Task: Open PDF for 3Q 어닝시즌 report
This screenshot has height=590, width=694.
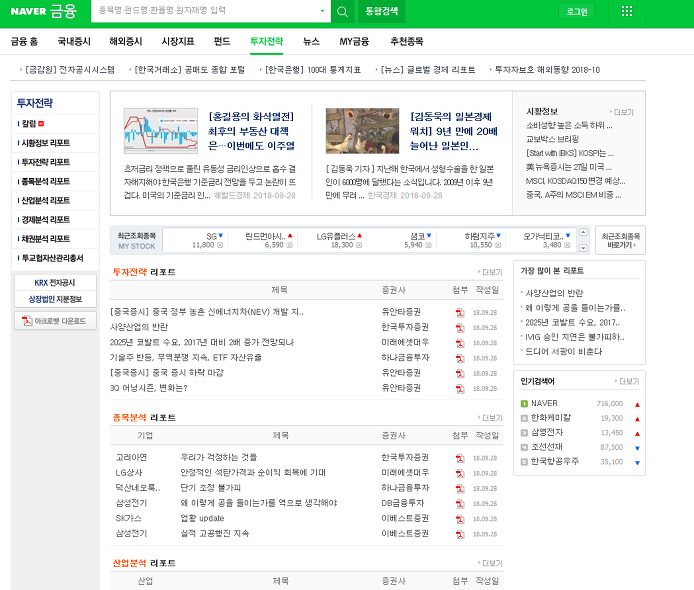Action: click(x=460, y=389)
